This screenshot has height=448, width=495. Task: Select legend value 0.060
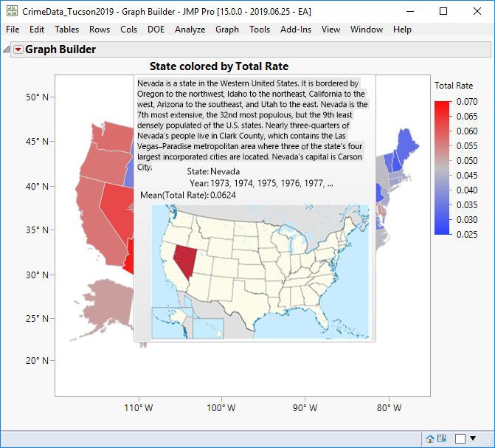tap(467, 131)
